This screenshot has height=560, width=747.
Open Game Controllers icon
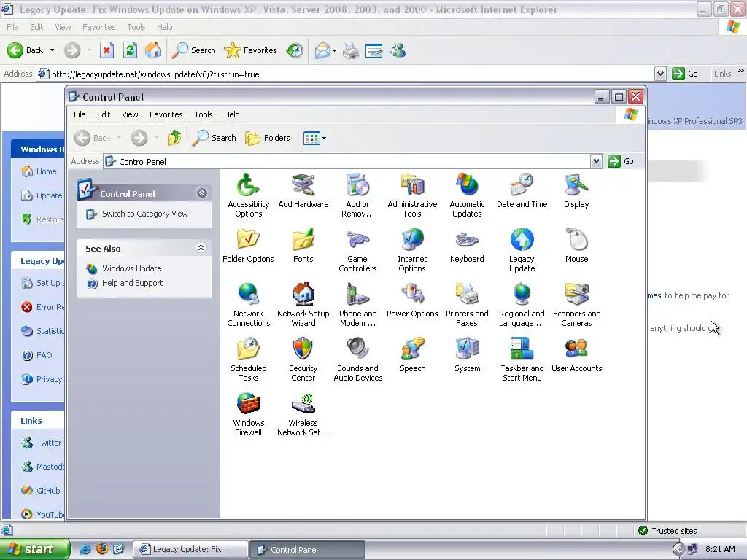[x=357, y=250]
